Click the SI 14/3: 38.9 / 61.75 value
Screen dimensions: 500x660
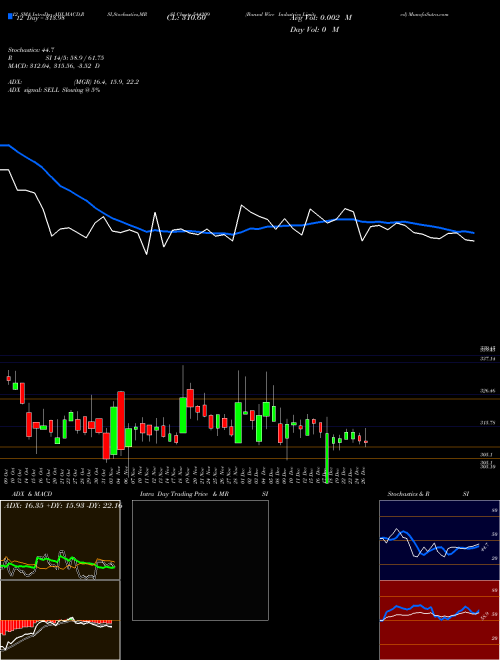[75, 58]
